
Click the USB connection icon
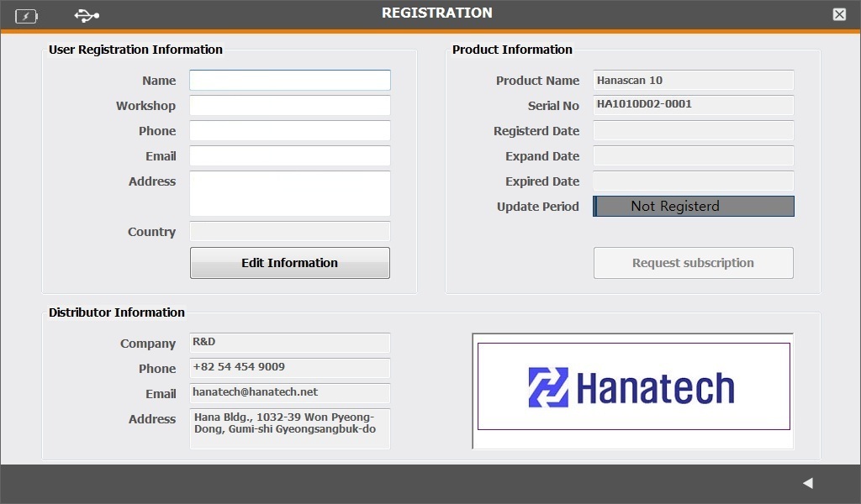tap(86, 15)
